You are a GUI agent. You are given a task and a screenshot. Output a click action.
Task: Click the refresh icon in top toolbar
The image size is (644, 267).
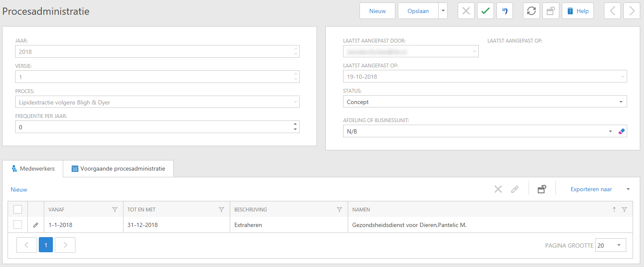[x=531, y=11]
